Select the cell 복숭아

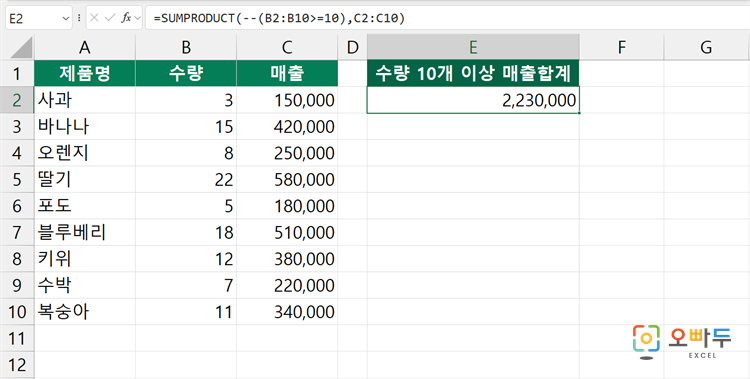coord(85,312)
